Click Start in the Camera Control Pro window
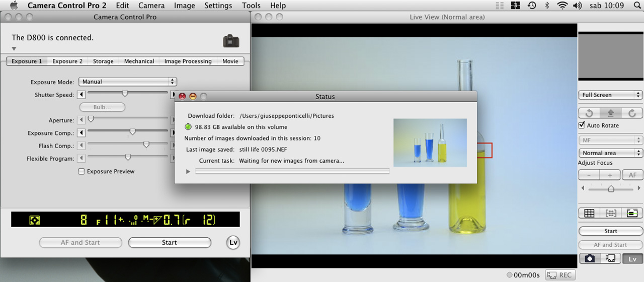Image resolution: width=644 pixels, height=282 pixels. point(170,243)
